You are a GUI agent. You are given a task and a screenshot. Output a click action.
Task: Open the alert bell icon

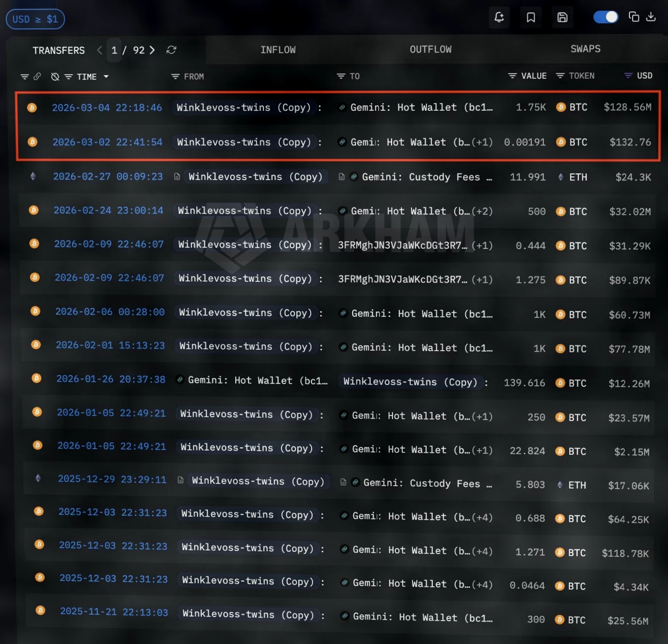[x=499, y=18]
